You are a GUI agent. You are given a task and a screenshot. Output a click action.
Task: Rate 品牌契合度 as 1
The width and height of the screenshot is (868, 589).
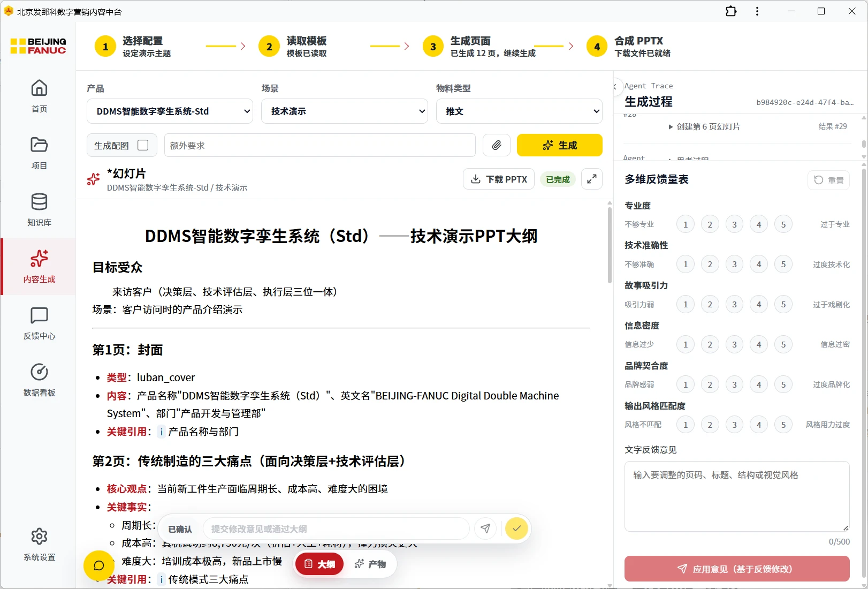(686, 385)
